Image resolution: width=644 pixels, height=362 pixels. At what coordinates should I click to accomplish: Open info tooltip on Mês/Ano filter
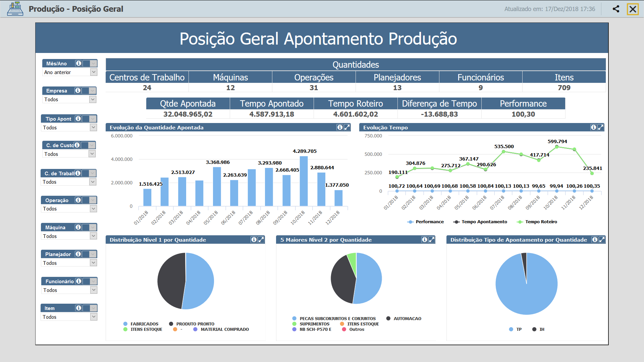tap(79, 63)
